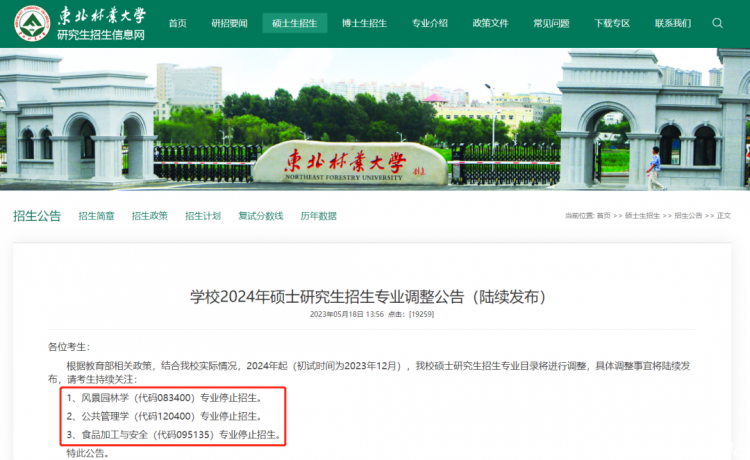
Task: Click the 招生公告 section heading
Action: coord(37,216)
